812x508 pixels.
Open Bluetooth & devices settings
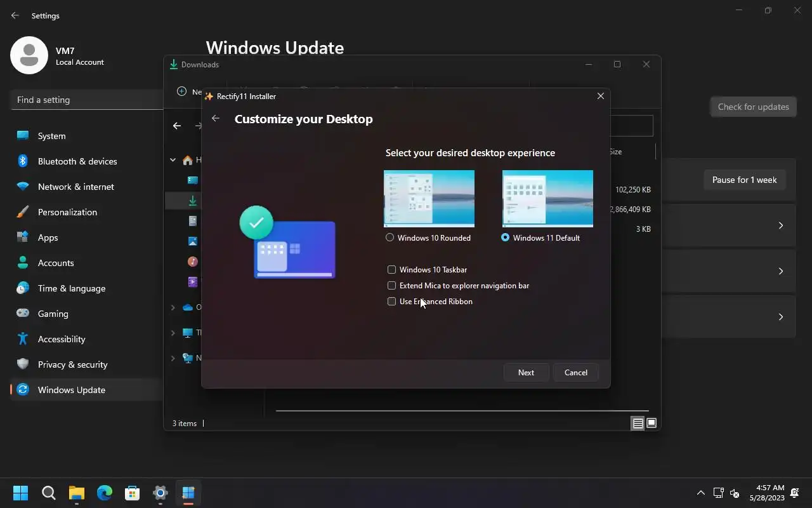pos(86,161)
